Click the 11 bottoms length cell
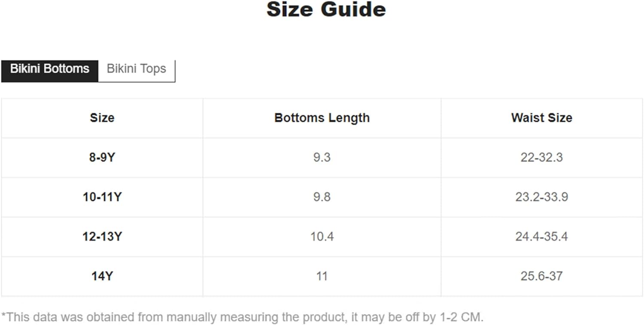This screenshot has width=644, height=325. click(x=322, y=276)
